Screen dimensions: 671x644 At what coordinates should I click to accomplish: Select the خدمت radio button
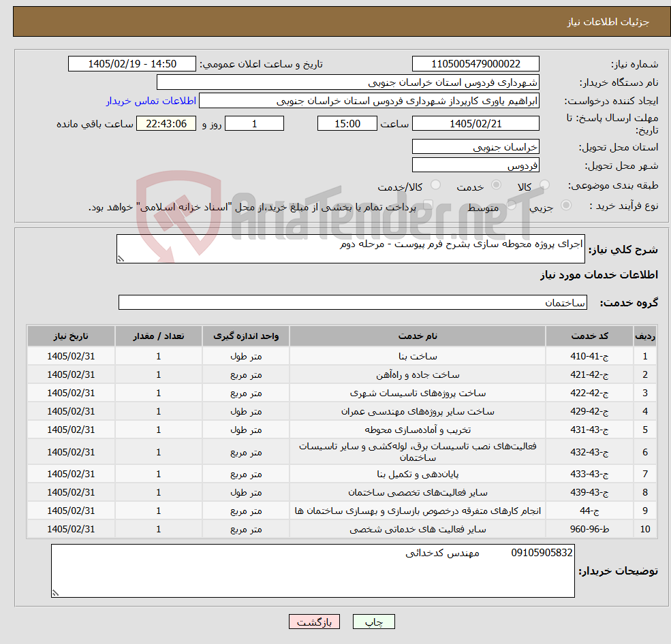pos(496,184)
